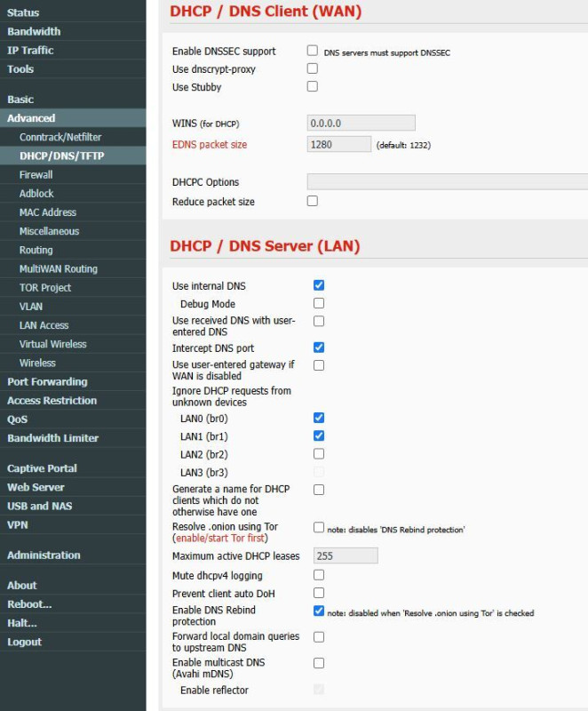Open the Administration menu
The height and width of the screenshot is (711, 588).
tap(73, 555)
